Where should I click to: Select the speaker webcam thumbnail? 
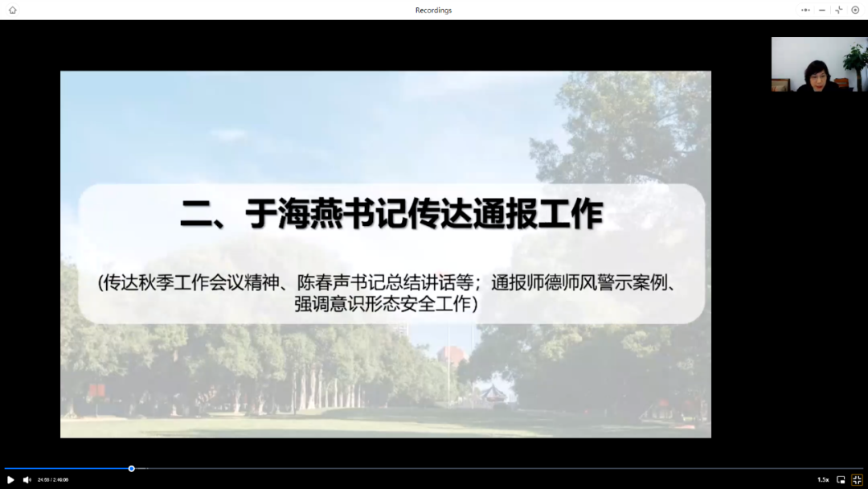(819, 64)
